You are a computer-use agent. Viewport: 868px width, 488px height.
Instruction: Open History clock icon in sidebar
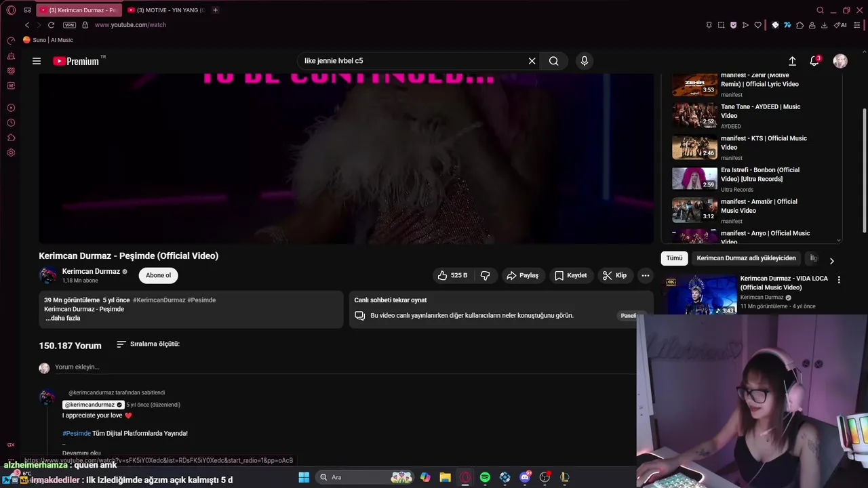11,123
